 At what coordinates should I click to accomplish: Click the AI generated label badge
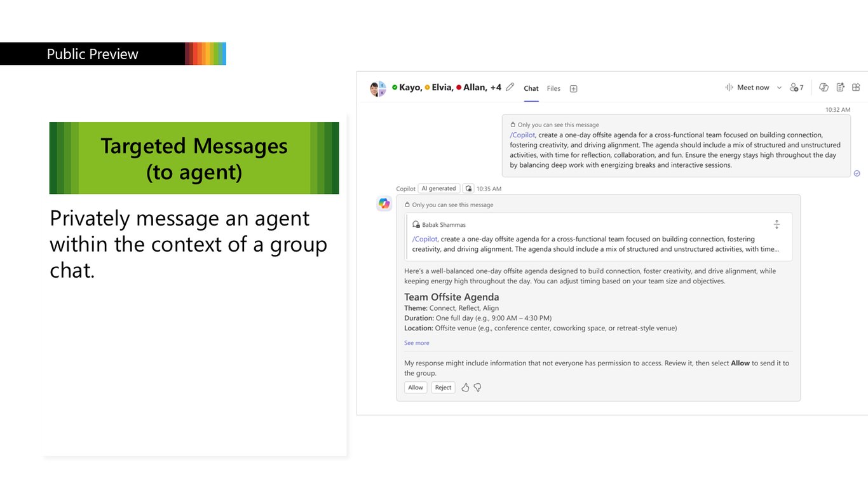(439, 189)
